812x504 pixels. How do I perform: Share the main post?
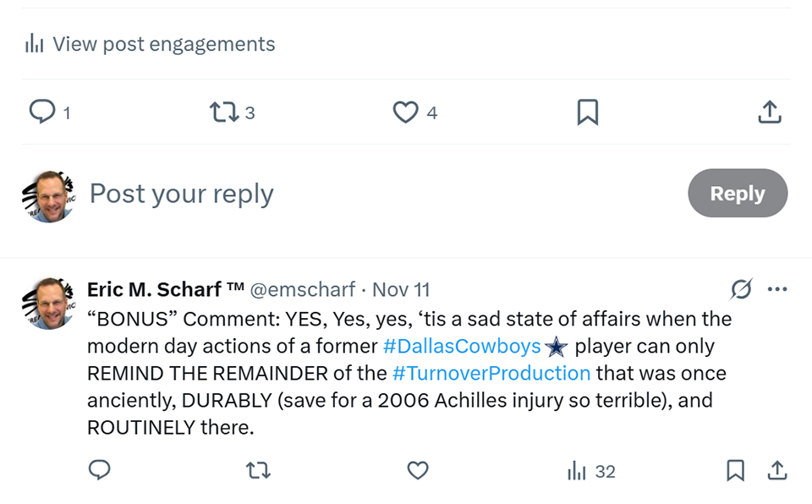pos(769,112)
